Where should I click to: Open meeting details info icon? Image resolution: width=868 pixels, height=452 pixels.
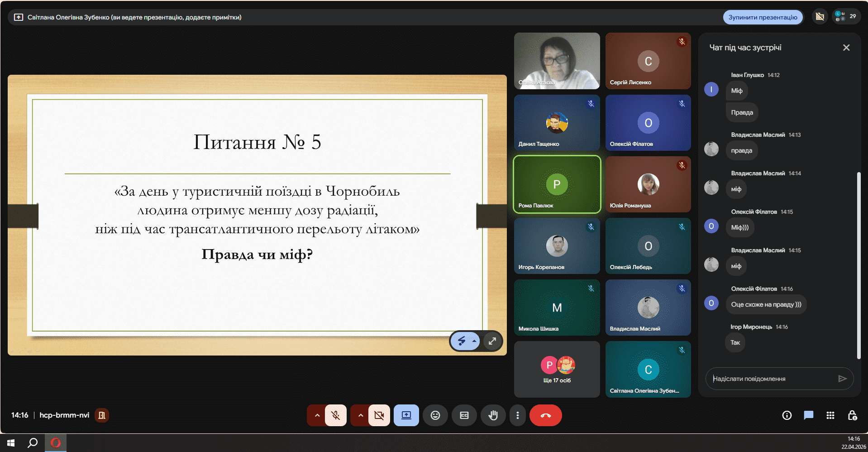click(x=787, y=415)
